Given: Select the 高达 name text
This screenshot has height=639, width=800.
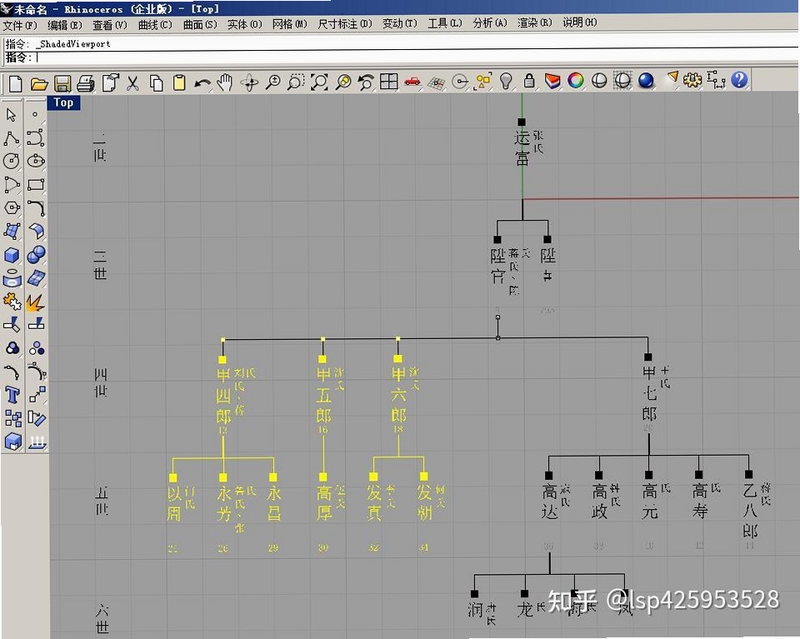Looking at the screenshot, I should click(549, 501).
